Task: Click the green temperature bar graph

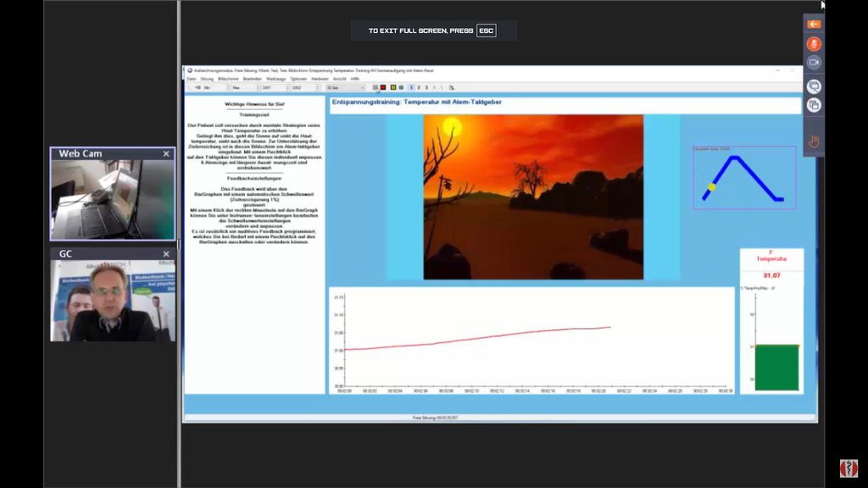Action: click(x=776, y=368)
